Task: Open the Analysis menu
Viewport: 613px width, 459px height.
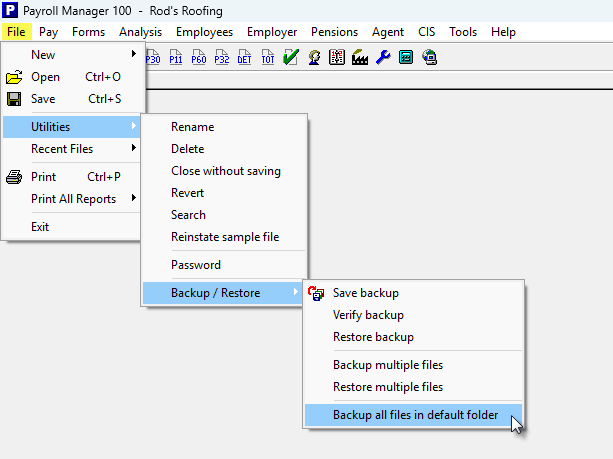Action: [x=141, y=32]
